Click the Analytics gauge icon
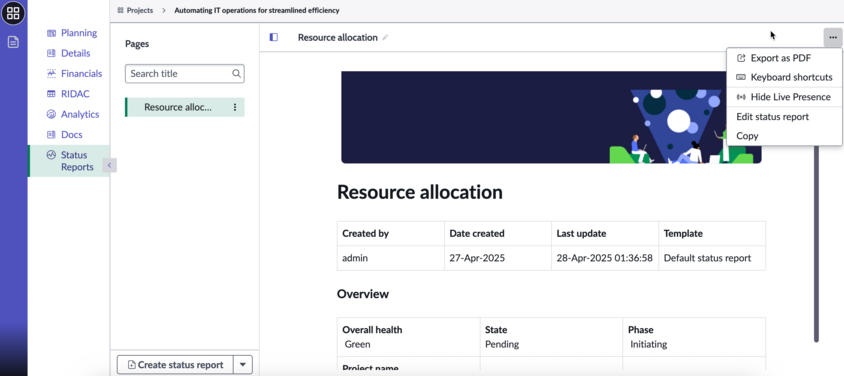The width and height of the screenshot is (844, 376). coord(51,114)
